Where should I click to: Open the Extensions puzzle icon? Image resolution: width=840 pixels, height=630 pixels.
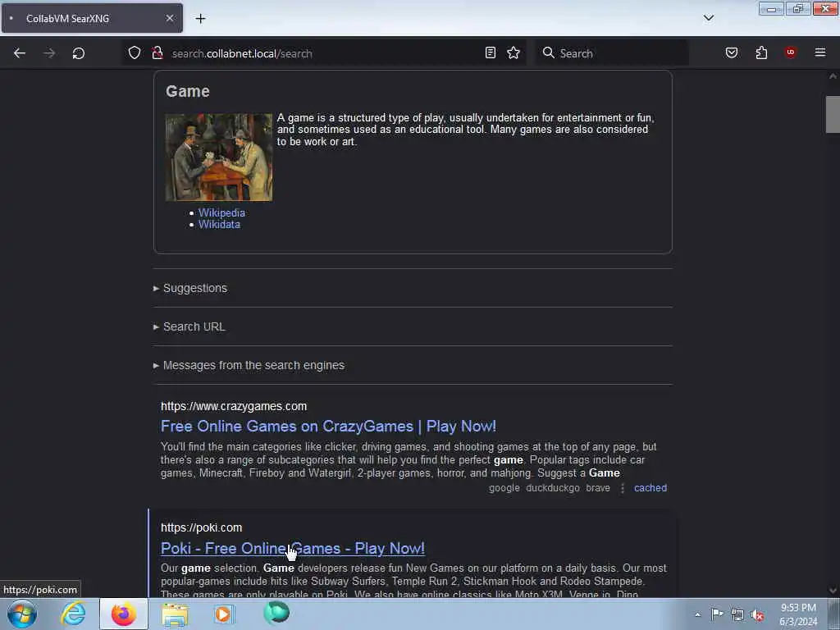761,52
